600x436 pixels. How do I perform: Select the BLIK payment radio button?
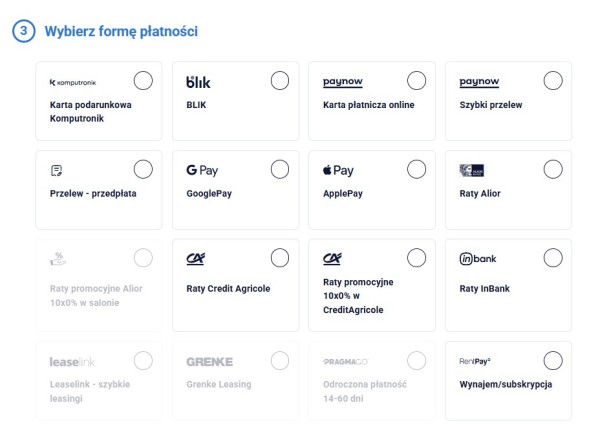click(x=280, y=81)
